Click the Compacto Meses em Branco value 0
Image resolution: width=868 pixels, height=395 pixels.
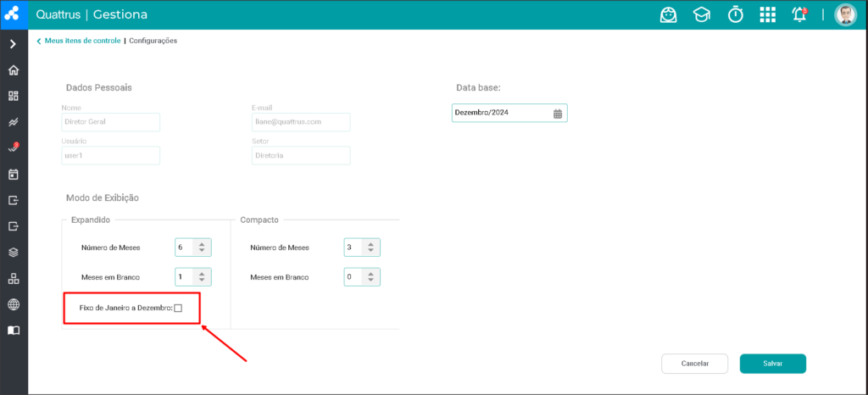(x=353, y=276)
